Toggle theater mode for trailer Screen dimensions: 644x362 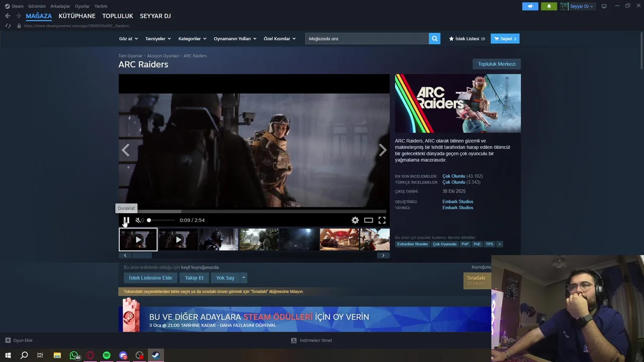(x=369, y=220)
